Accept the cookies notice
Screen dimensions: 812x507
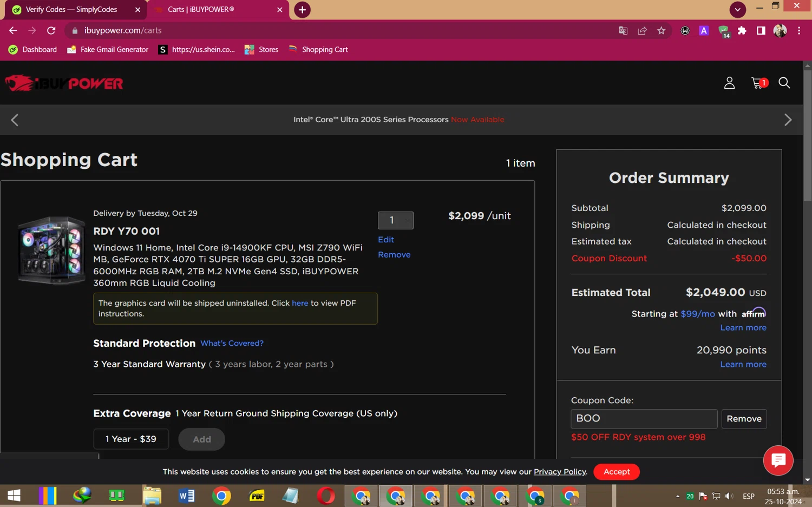pyautogui.click(x=617, y=472)
